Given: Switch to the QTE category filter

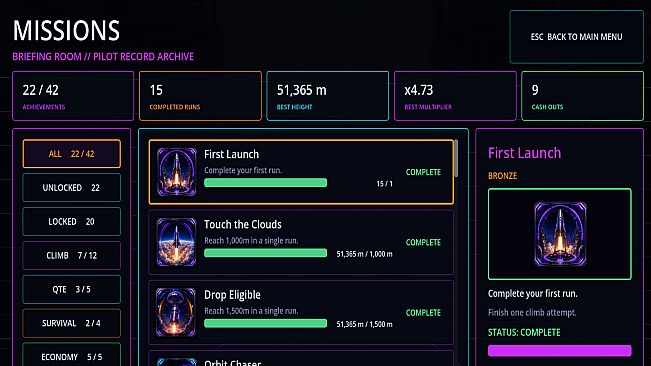Looking at the screenshot, I should 72,289.
